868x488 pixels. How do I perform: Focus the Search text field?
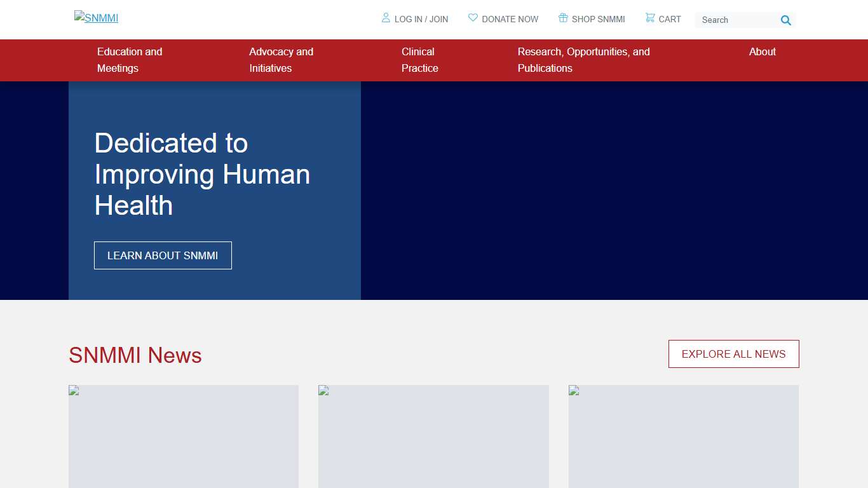737,20
